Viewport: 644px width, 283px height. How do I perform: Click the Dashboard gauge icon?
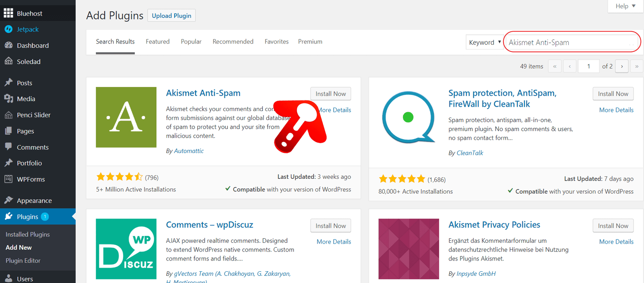(8, 45)
